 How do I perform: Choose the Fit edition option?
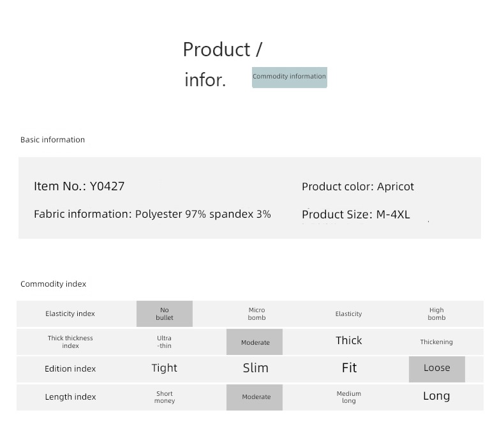click(x=349, y=368)
